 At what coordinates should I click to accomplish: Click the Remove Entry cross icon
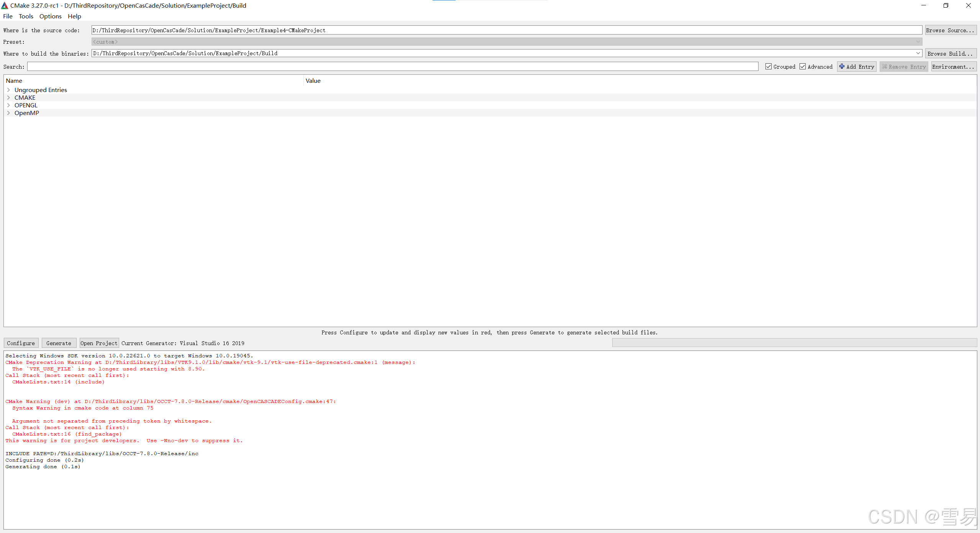[x=884, y=66]
